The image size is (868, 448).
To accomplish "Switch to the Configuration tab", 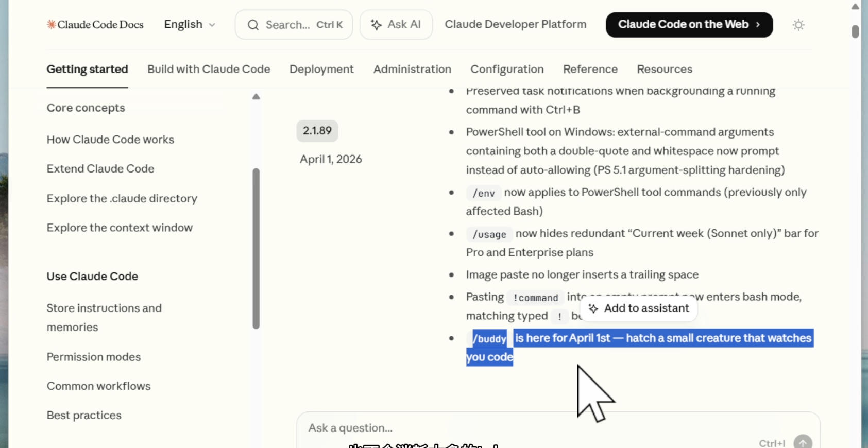I will coord(506,69).
